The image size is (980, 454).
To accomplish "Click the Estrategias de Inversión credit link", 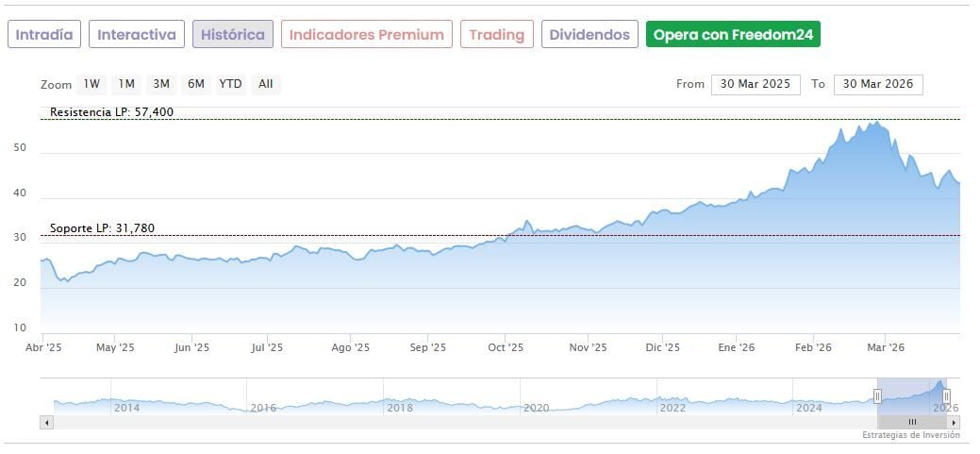I will click(910, 435).
